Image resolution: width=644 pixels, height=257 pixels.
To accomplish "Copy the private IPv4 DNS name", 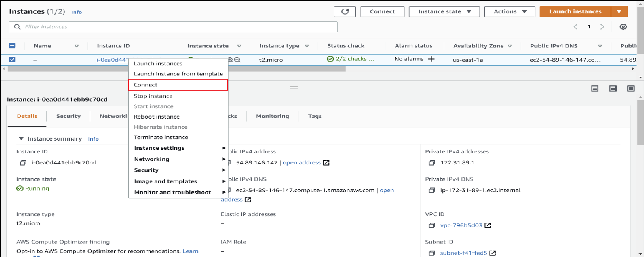I will pyautogui.click(x=431, y=190).
